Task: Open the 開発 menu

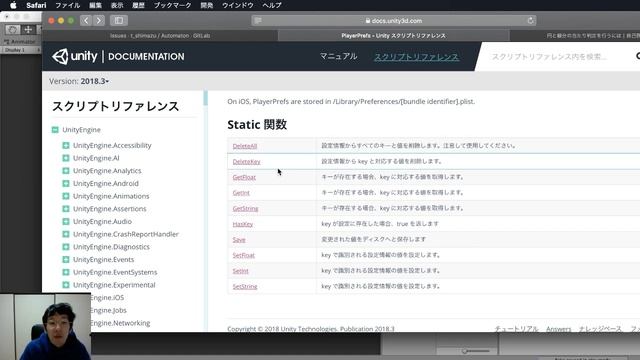Action: [207, 5]
